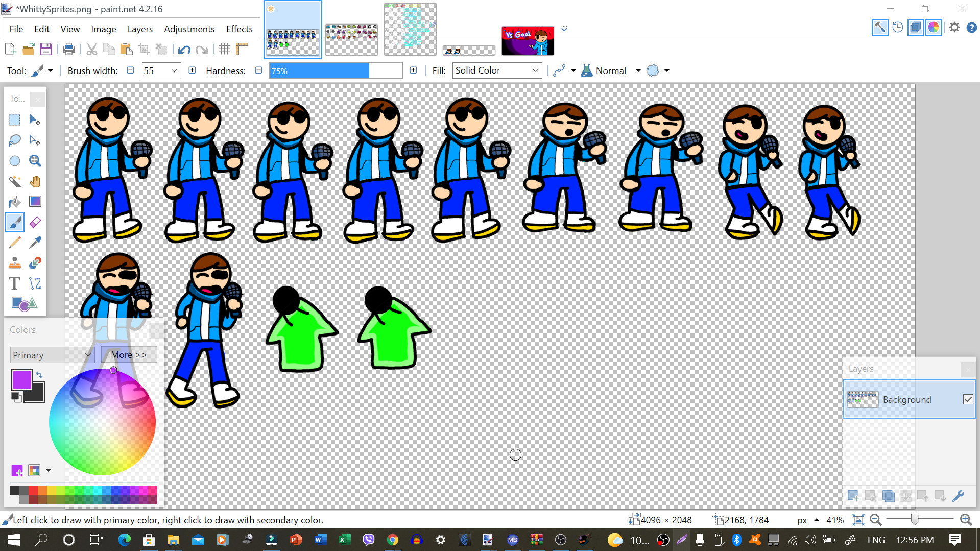Select the Eraser tool

coord(35,222)
